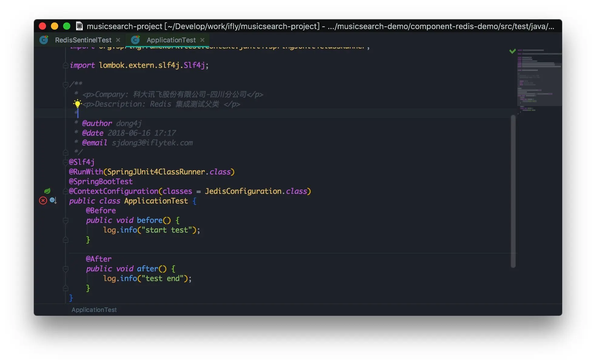Click the RedisSentinelTest class icon
This screenshot has width=596, height=364.
44,40
